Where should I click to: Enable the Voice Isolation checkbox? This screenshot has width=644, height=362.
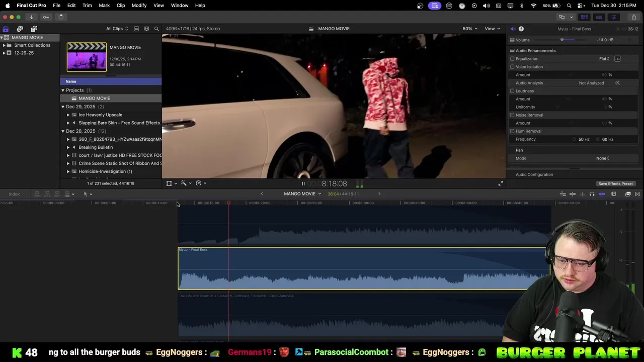coord(512,67)
